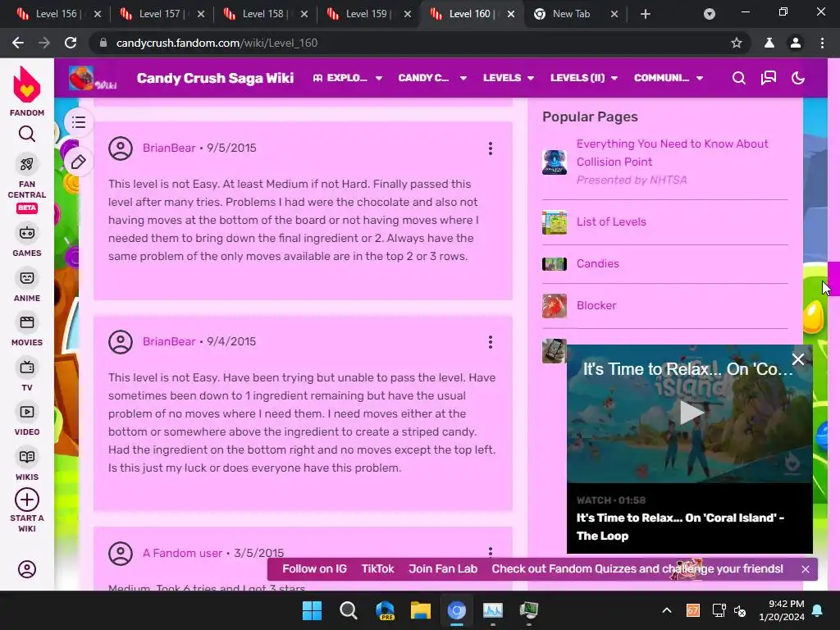Open table of contents list icon

(79, 122)
